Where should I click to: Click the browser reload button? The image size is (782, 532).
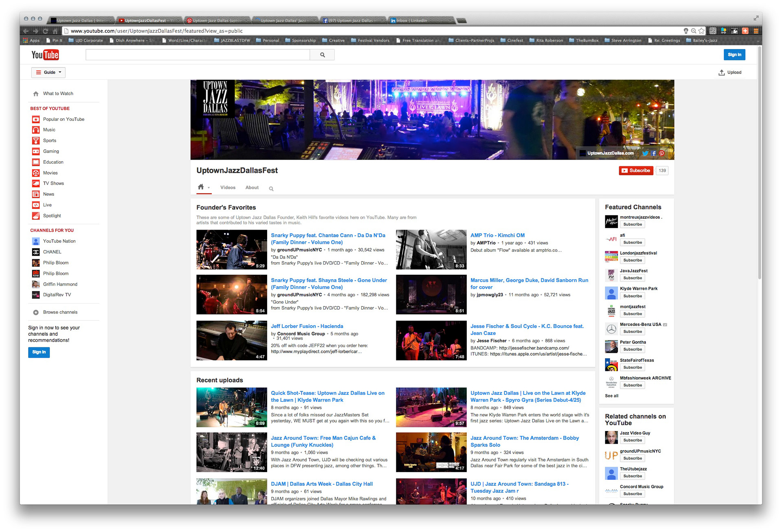[x=46, y=31]
